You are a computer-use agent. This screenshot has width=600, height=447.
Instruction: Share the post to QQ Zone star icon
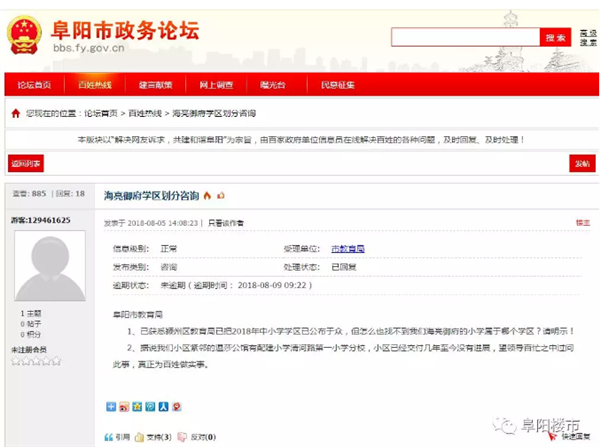pos(137,407)
